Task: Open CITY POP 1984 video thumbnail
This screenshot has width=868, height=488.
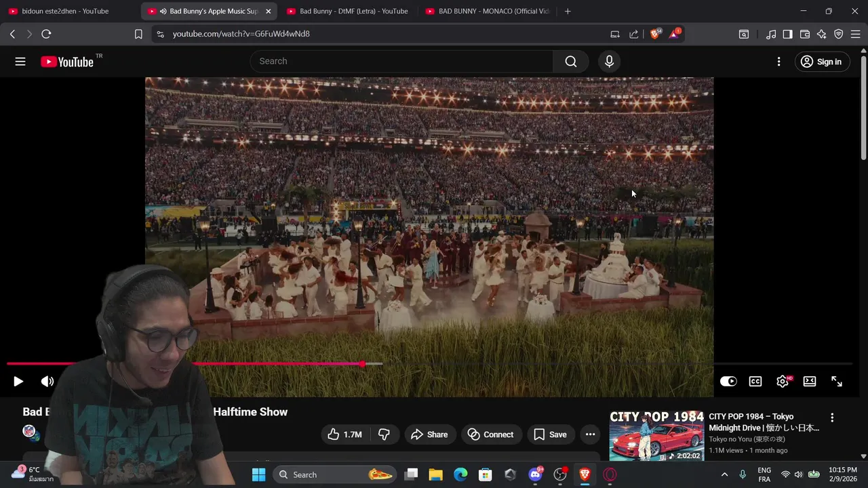Action: click(x=656, y=436)
